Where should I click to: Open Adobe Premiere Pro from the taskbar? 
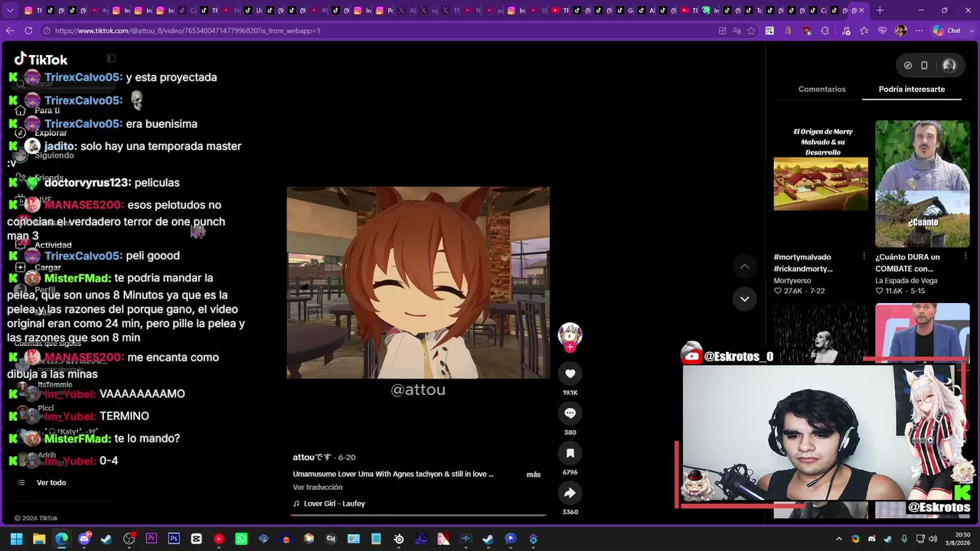[x=152, y=539]
